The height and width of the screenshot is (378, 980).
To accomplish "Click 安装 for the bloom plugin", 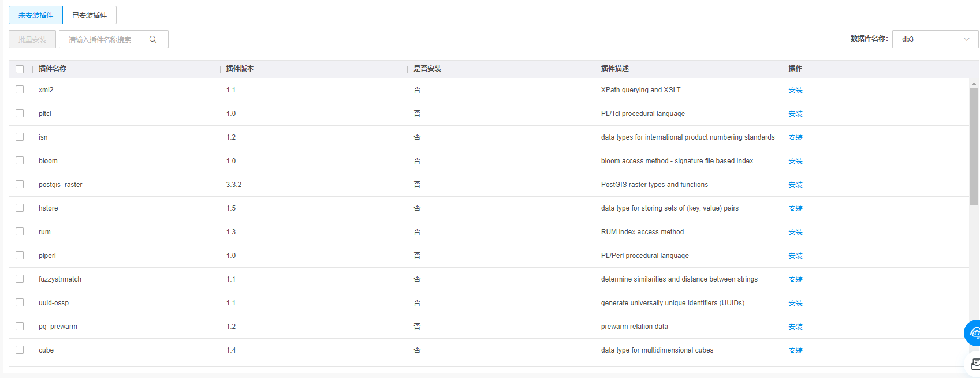I will (x=795, y=161).
